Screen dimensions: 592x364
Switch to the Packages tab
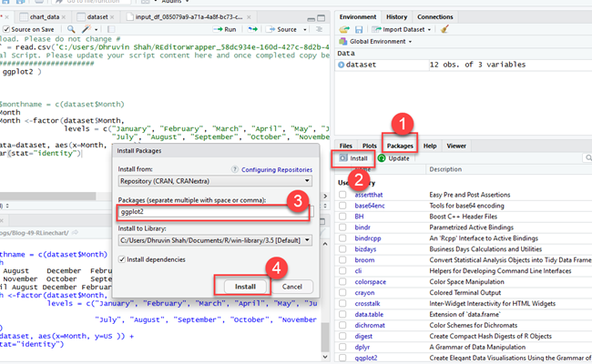[400, 146]
